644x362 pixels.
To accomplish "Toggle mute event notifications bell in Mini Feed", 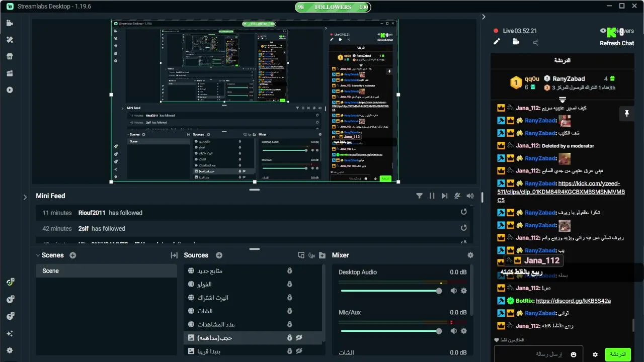I will pos(457,196).
